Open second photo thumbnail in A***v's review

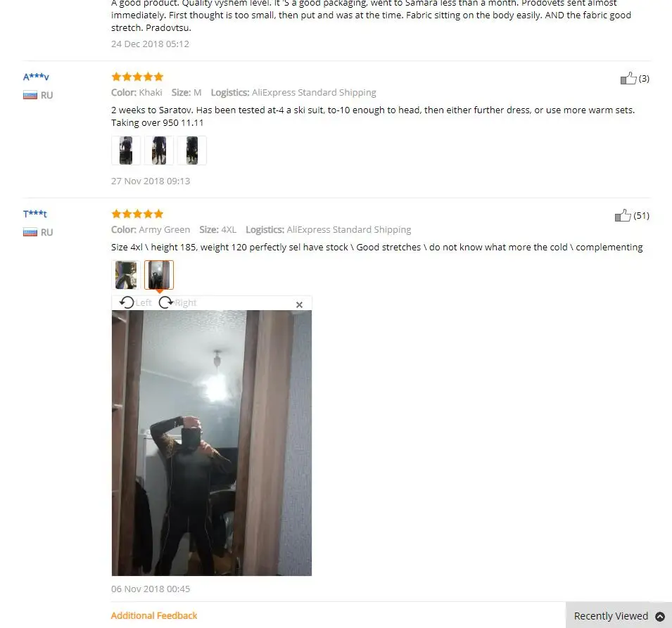(x=159, y=150)
